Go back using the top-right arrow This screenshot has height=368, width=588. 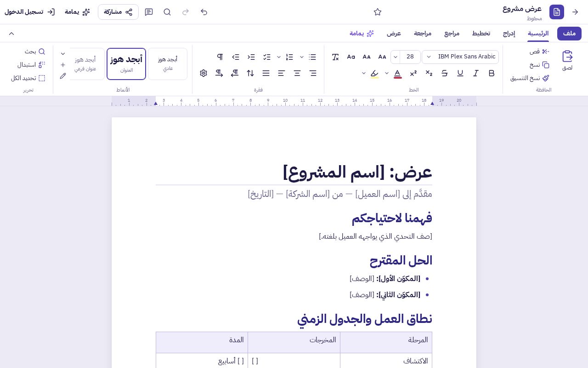(575, 12)
